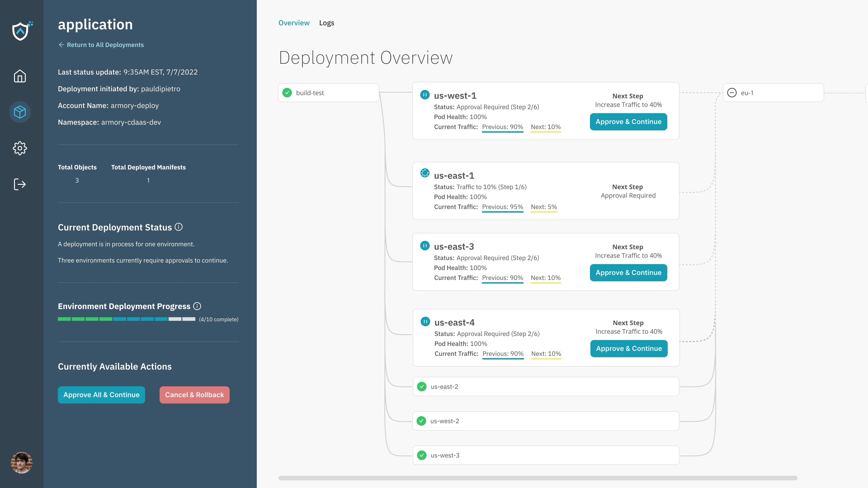Screen dimensions: 868x488
Task: Open Settings via the gear icon
Action: 20,148
